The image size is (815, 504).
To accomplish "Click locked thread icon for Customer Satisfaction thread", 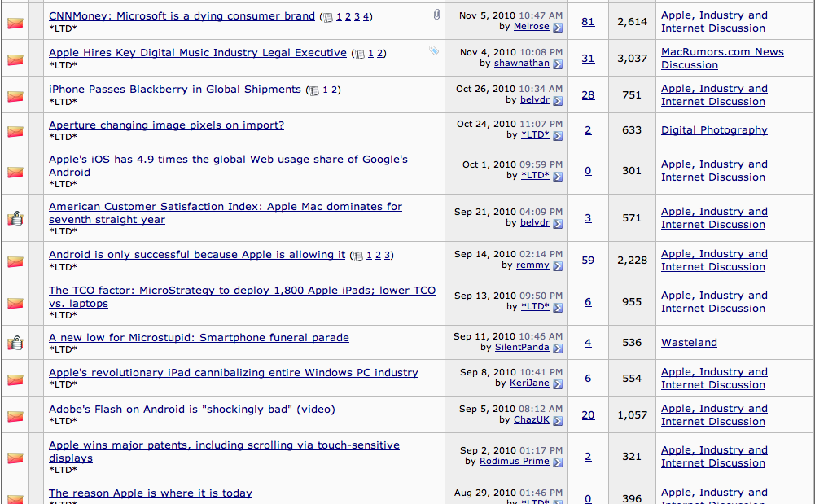I will [x=15, y=218].
